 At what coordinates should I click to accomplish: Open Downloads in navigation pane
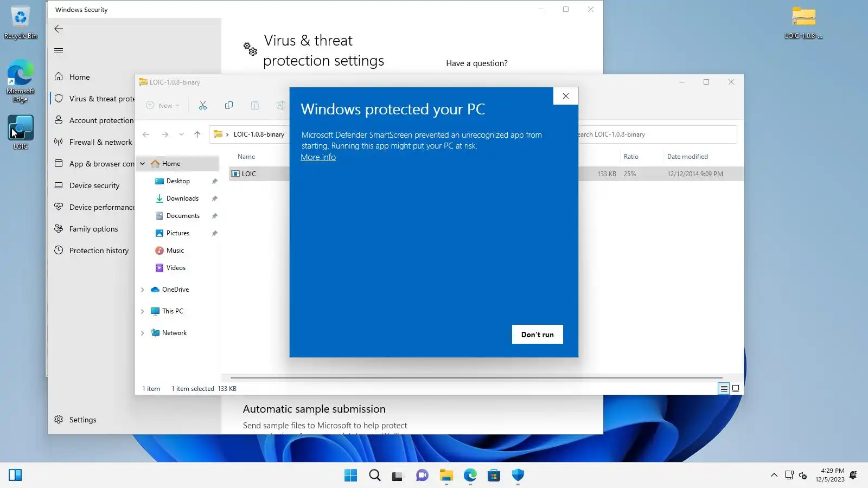tap(182, 198)
